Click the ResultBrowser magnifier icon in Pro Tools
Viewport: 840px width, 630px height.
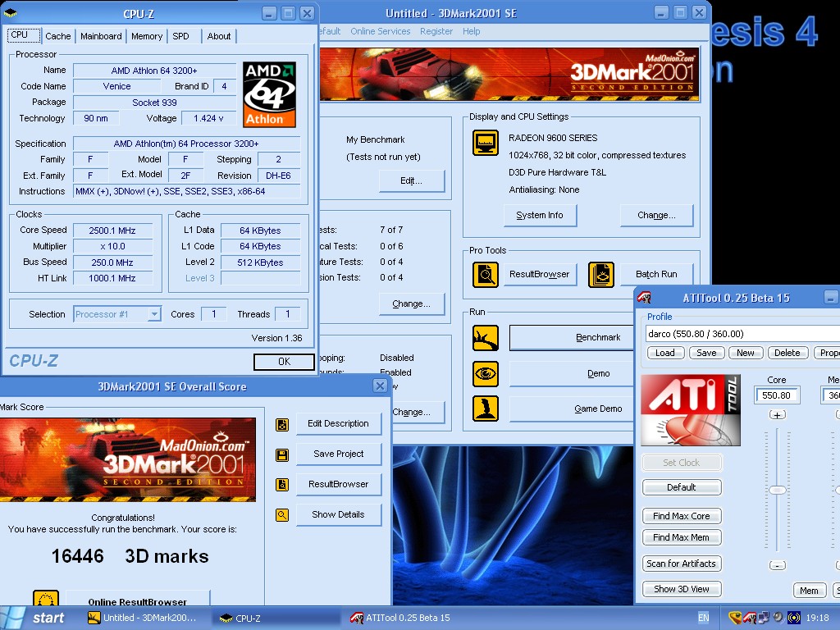coord(486,274)
